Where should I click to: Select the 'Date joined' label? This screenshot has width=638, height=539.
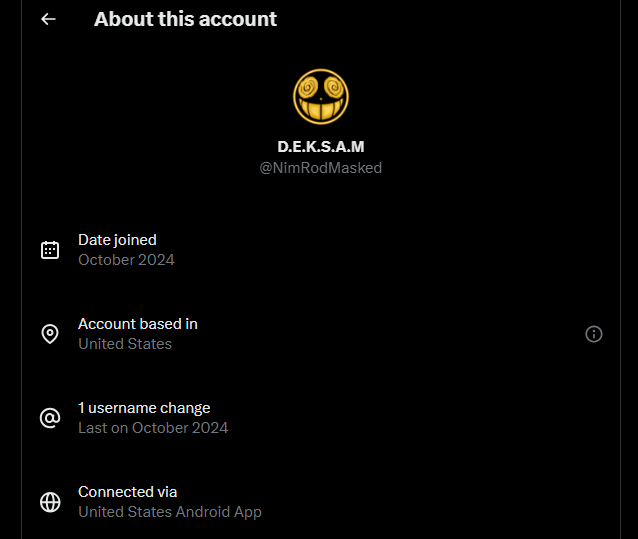pos(117,240)
